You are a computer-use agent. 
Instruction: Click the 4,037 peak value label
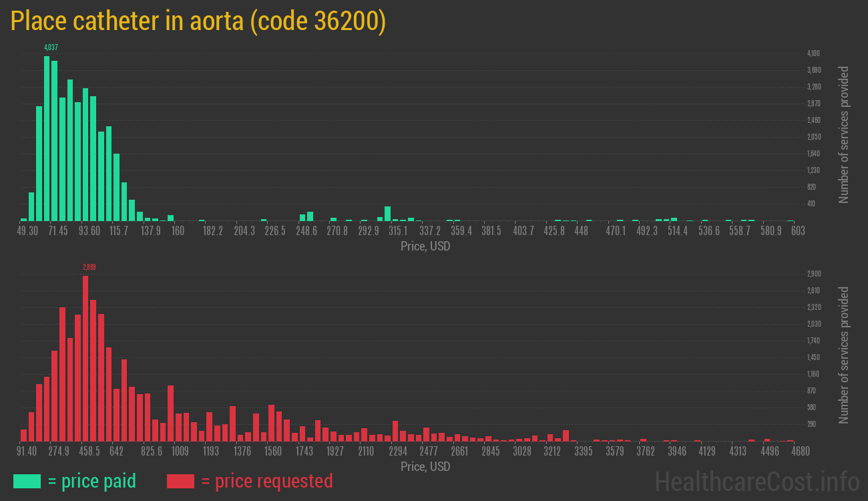point(51,47)
